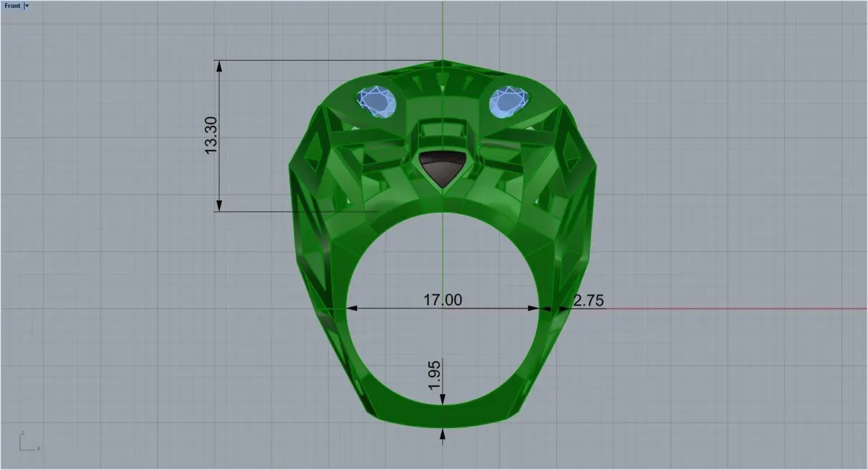Select the 13.30 height dimension text

[x=211, y=136]
